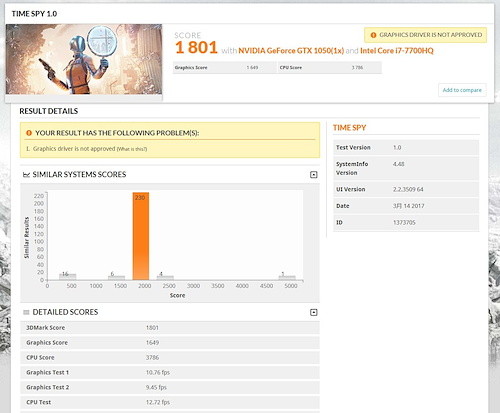
Task: Click the Graphics Test 2 value 9.45 fps
Action: point(156,387)
